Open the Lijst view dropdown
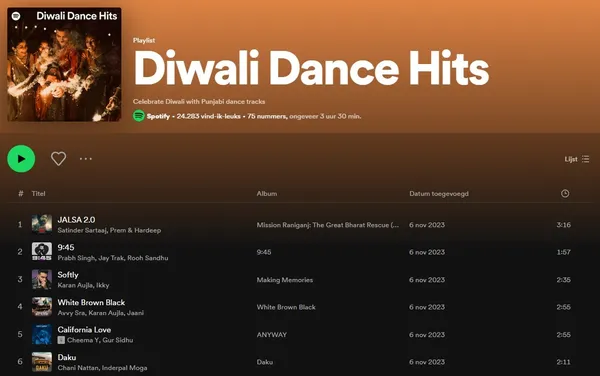The image size is (600, 376). [x=577, y=159]
